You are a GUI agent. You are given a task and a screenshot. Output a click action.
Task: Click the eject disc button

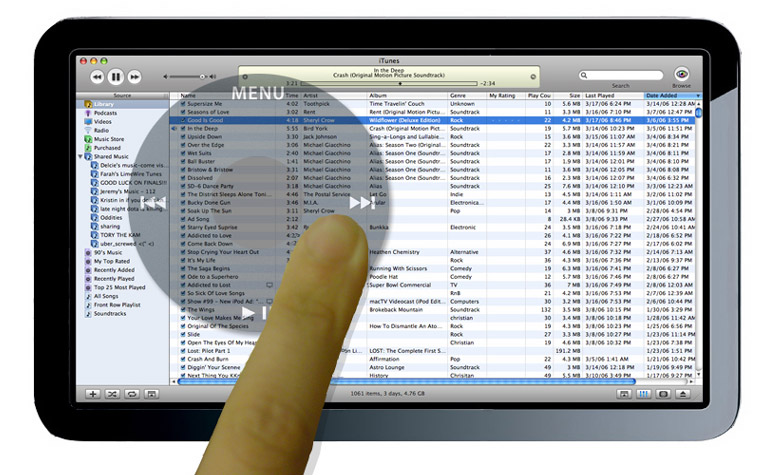(x=683, y=394)
